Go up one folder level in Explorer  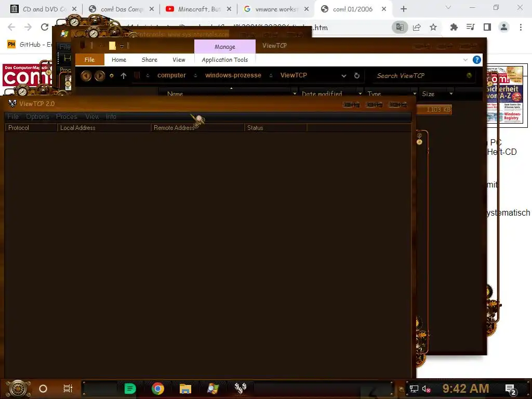pyautogui.click(x=124, y=76)
